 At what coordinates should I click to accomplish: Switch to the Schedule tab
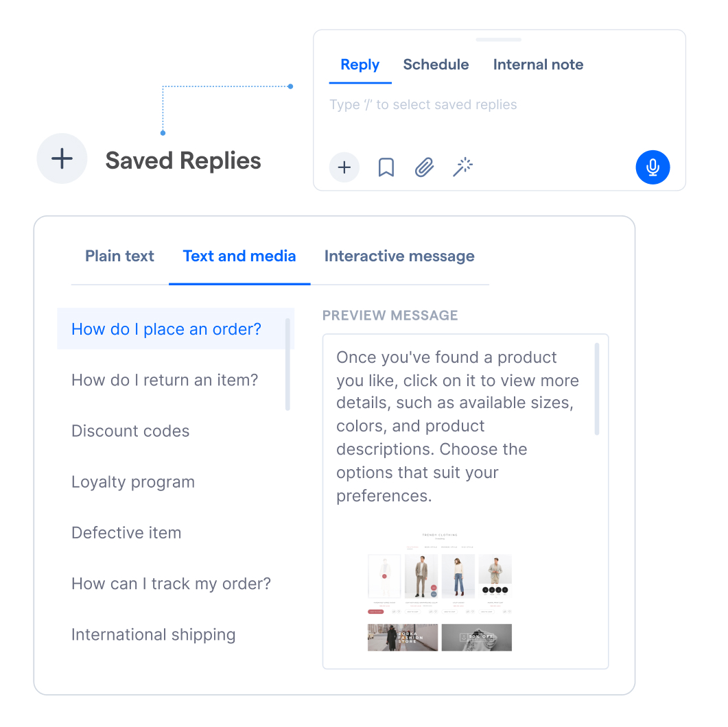[436, 65]
